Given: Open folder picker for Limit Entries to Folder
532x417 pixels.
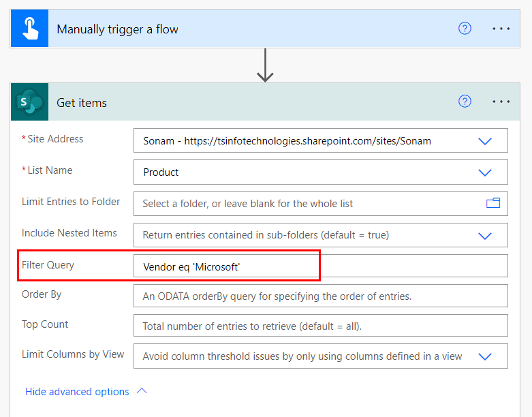Looking at the screenshot, I should click(493, 203).
